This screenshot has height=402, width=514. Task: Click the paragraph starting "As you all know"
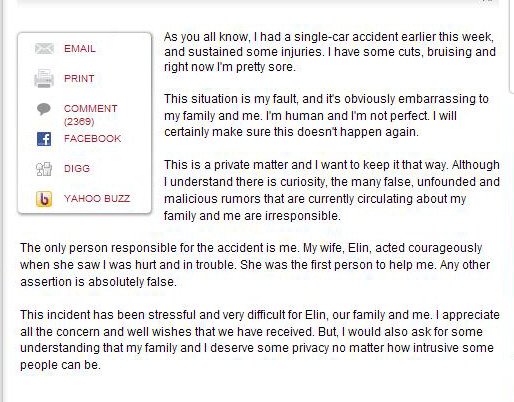point(330,52)
